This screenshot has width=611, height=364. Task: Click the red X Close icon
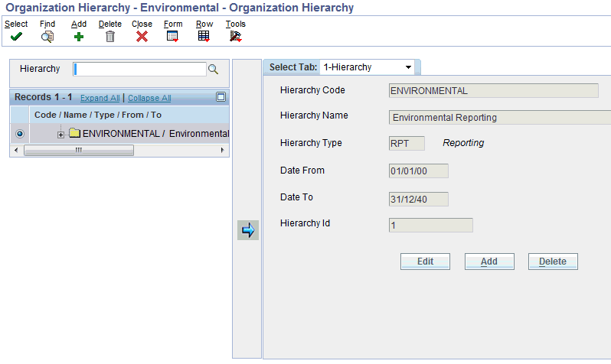coord(142,36)
